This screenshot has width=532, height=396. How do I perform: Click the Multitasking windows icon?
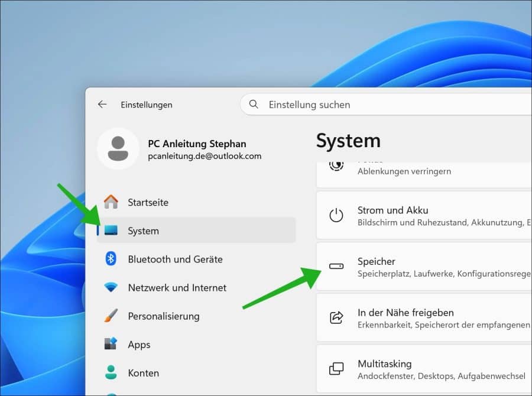click(x=336, y=369)
